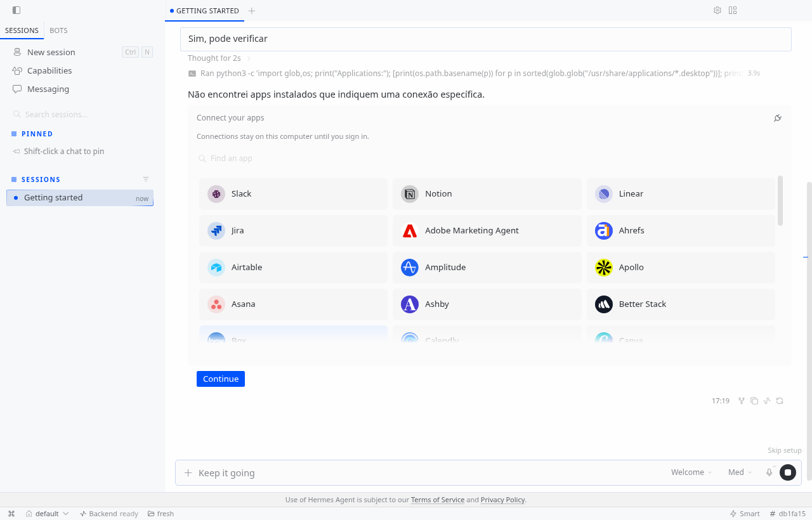Click Backend ready status

pos(109,514)
